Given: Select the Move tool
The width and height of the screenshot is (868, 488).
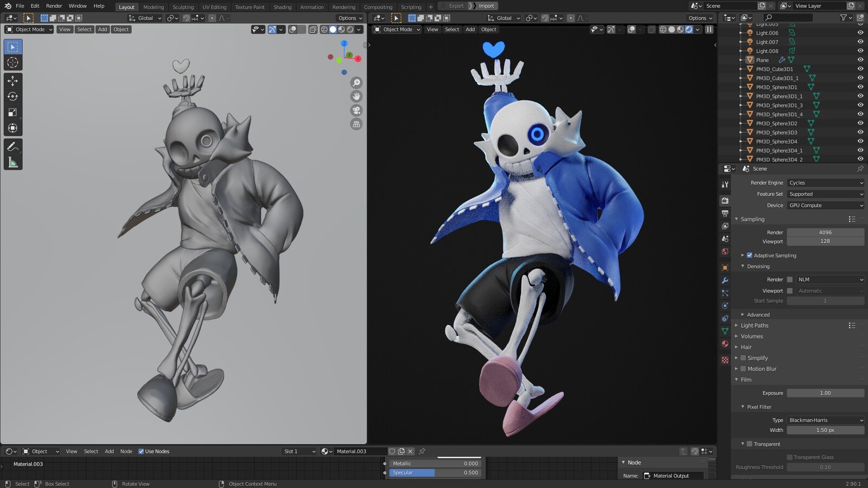Looking at the screenshot, I should coord(12,81).
